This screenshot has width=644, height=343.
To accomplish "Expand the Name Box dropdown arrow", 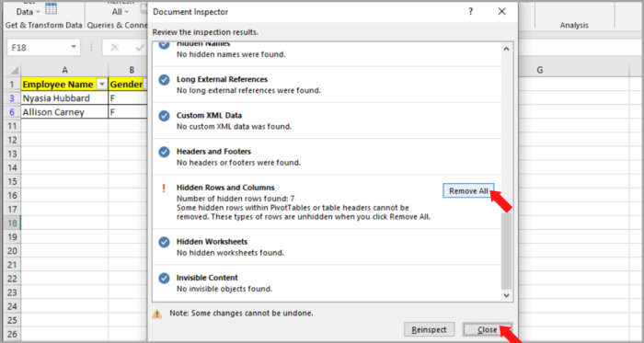I will pyautogui.click(x=74, y=48).
